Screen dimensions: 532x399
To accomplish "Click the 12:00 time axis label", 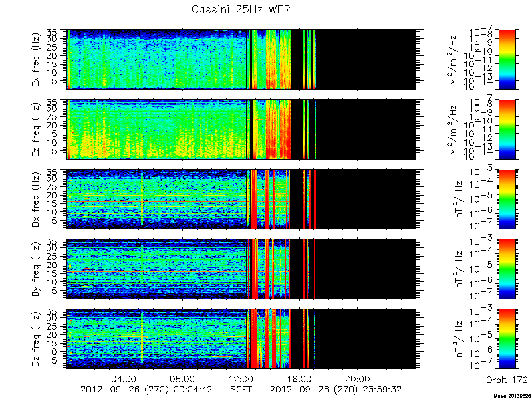I will (241, 378).
